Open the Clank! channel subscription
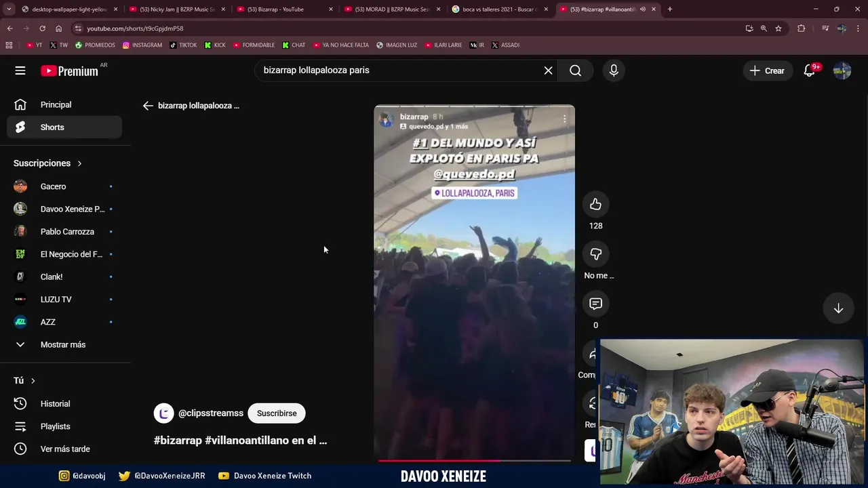 64,277
